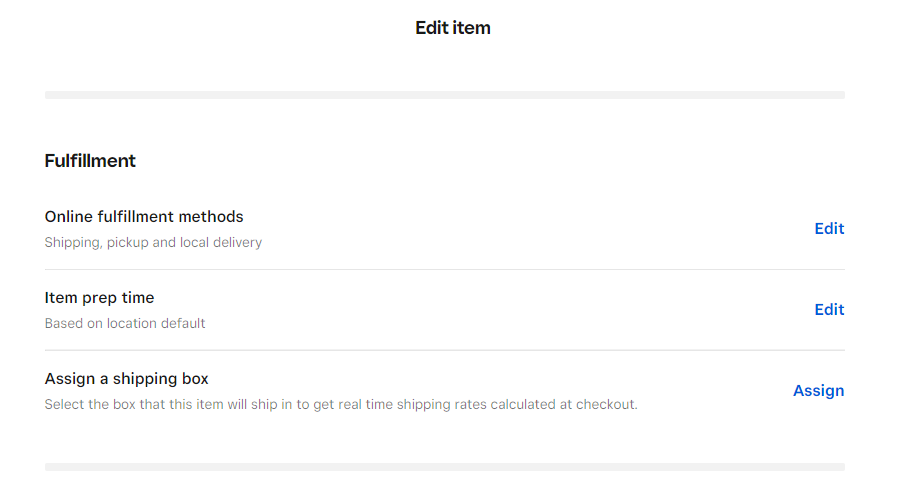Click the shipping box description sentence

click(x=341, y=405)
